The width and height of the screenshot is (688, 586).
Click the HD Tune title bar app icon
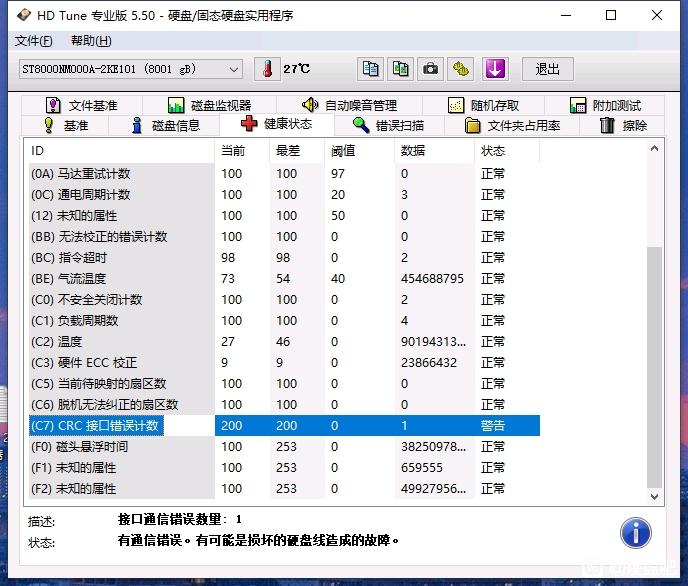[x=23, y=15]
